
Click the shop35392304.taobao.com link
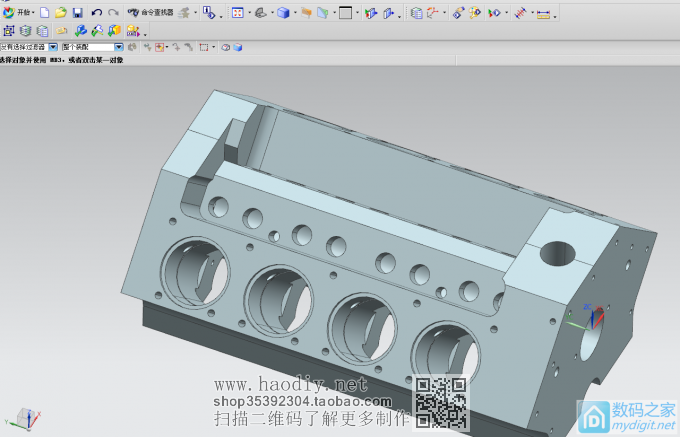[290, 401]
